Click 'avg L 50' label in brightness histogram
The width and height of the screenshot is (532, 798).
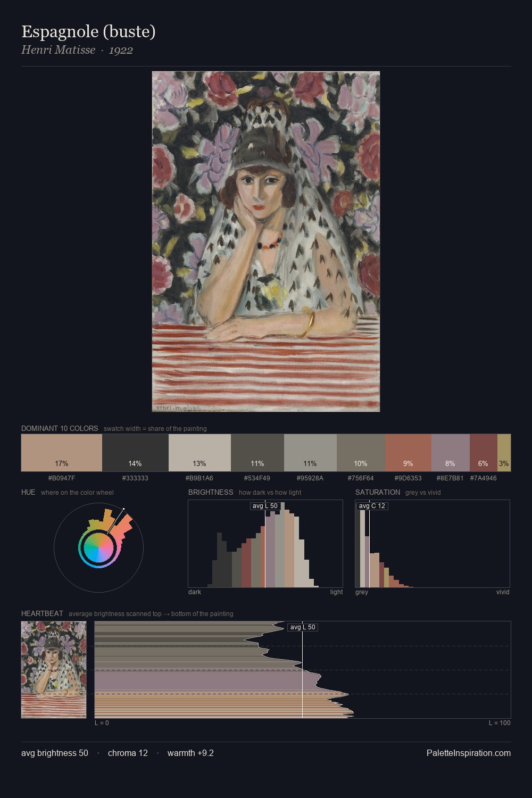click(x=265, y=506)
